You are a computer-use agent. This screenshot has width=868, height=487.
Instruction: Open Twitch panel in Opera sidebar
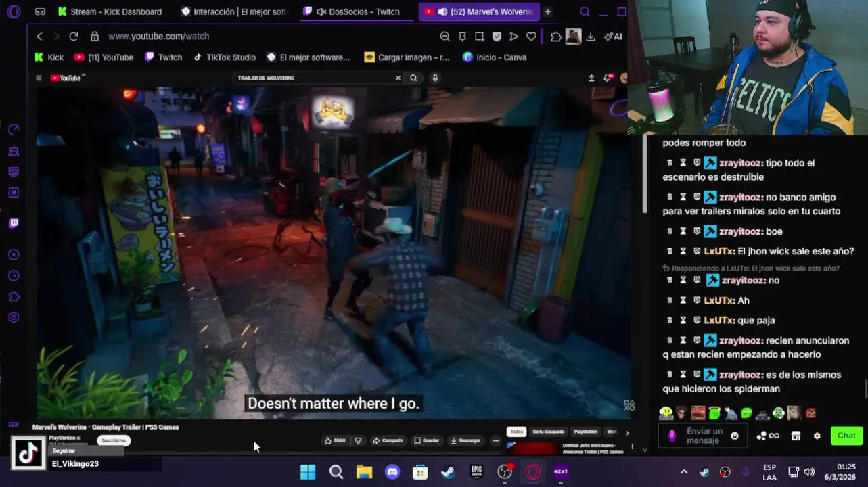click(x=14, y=223)
